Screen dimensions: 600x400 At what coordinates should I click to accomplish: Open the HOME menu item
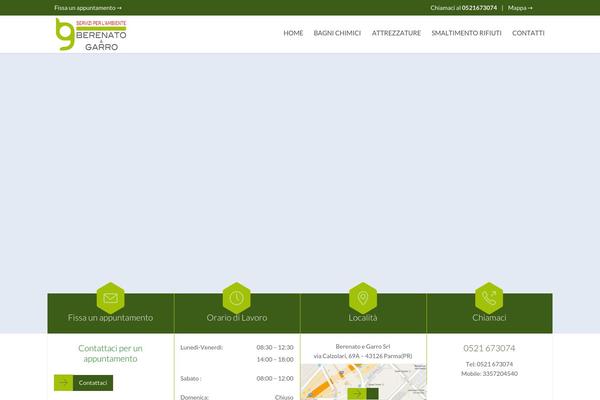point(293,33)
